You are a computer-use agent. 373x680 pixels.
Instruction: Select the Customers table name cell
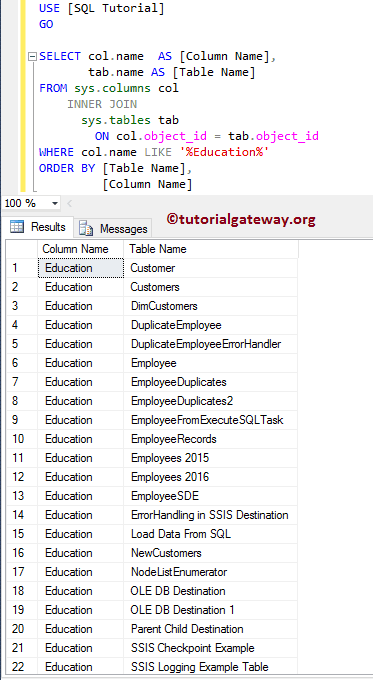coord(211,287)
